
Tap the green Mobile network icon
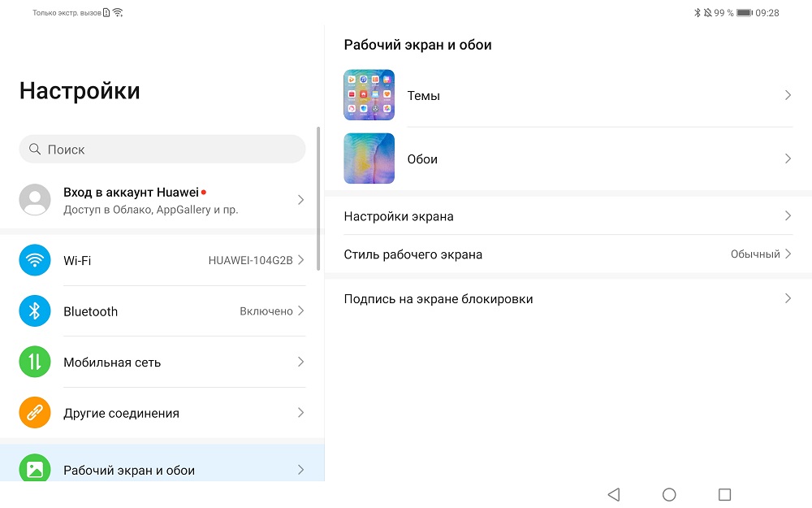point(35,362)
